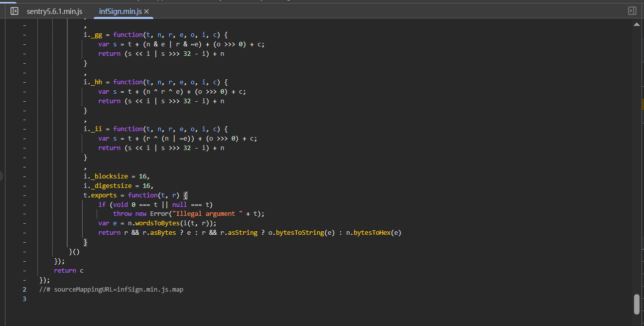
Task: Click line number 2 in the gutter
Action: pos(24,289)
